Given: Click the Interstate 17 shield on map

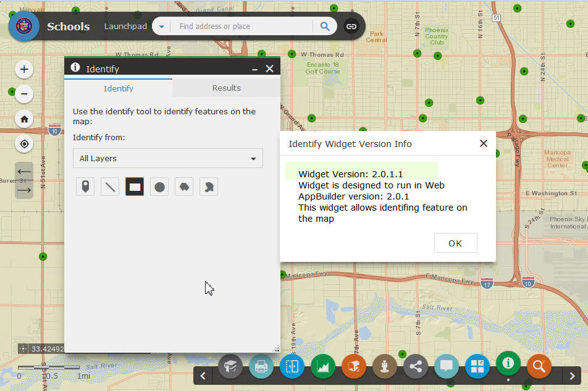Looking at the screenshot, I should [487, 284].
